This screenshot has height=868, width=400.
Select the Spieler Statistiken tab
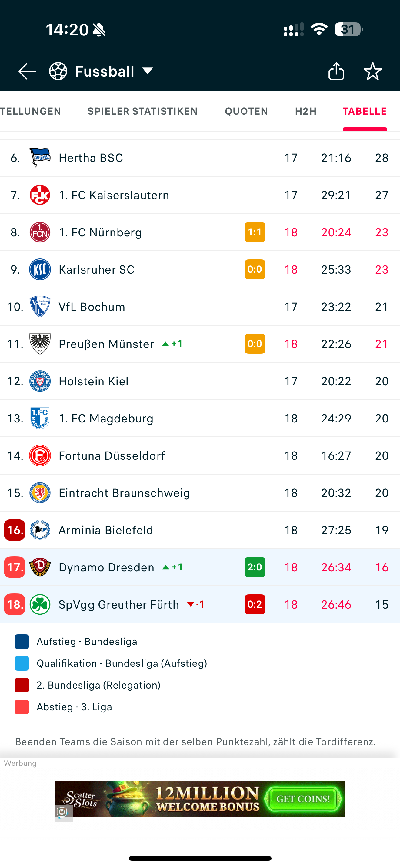click(142, 111)
